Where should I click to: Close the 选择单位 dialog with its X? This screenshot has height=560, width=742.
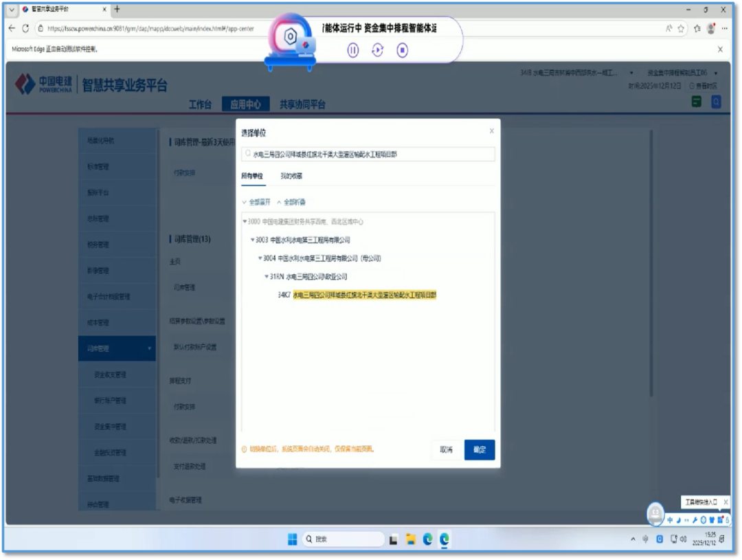point(492,131)
